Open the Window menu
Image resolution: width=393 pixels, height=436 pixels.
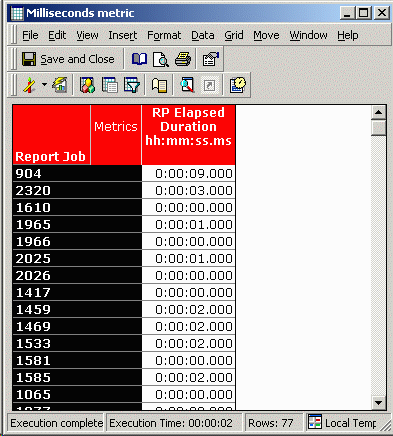coord(308,35)
